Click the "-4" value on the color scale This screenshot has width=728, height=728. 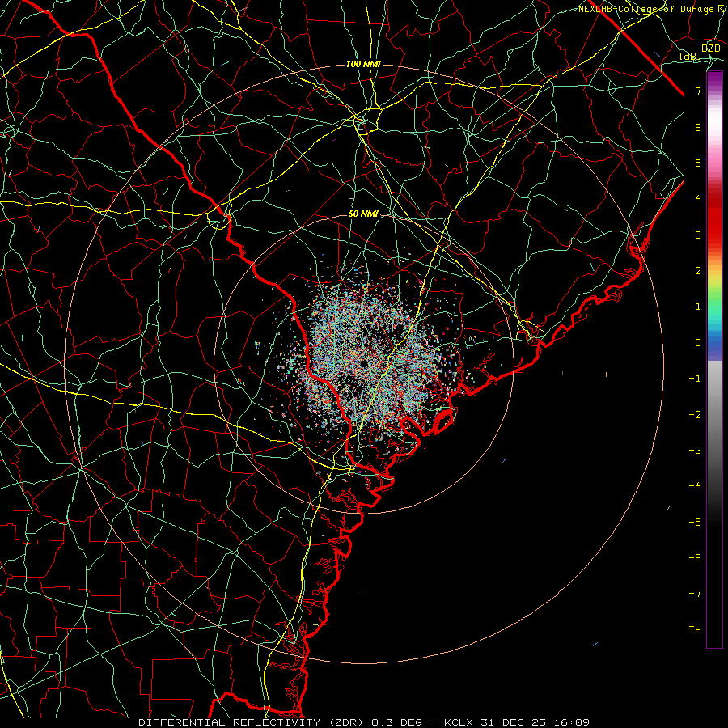[x=695, y=486]
